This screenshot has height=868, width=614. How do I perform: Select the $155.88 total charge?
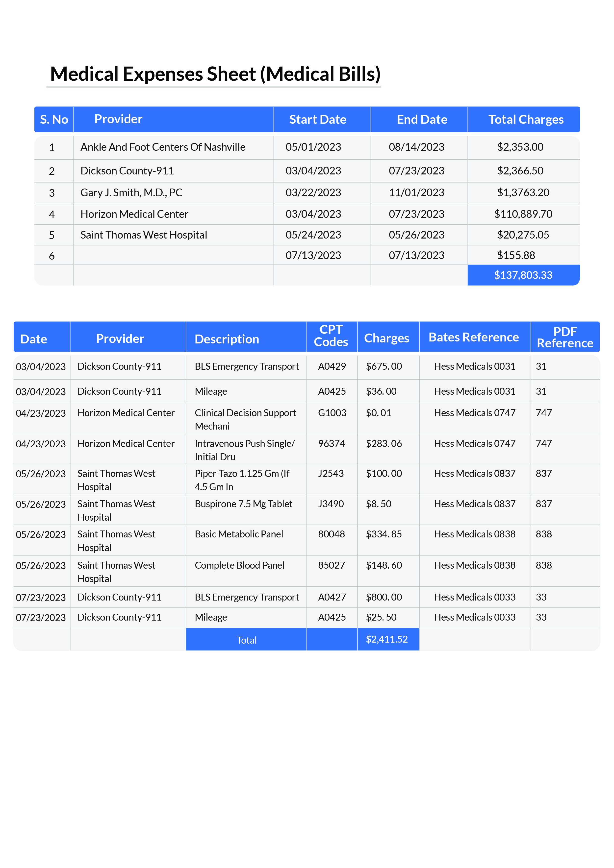[x=516, y=256]
